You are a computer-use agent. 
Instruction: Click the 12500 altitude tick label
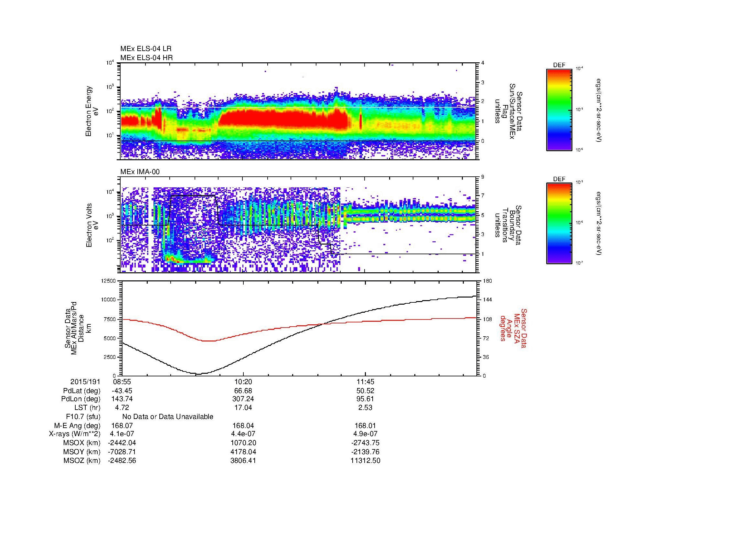coord(109,281)
